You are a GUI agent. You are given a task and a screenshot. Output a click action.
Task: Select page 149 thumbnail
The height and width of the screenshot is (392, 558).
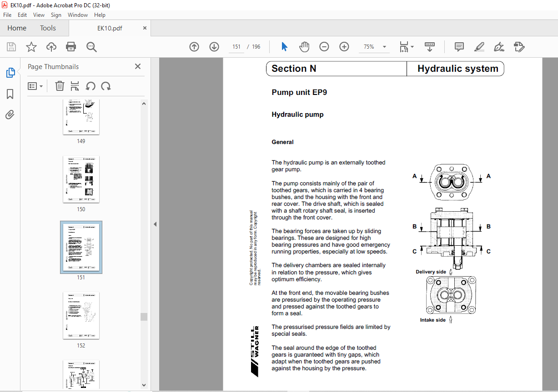click(81, 117)
